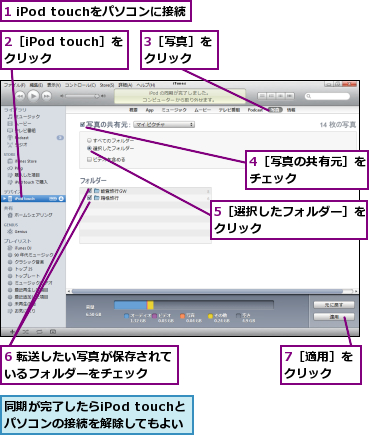Open iTunes DJ playlist
Image resolution: width=369 pixels, height=435 pixels.
[x=19, y=248]
